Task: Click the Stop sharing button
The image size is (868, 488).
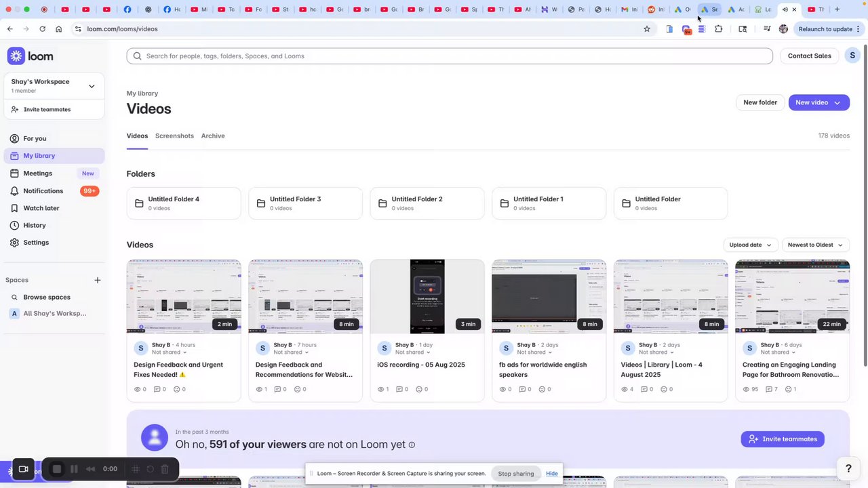Action: click(516, 474)
